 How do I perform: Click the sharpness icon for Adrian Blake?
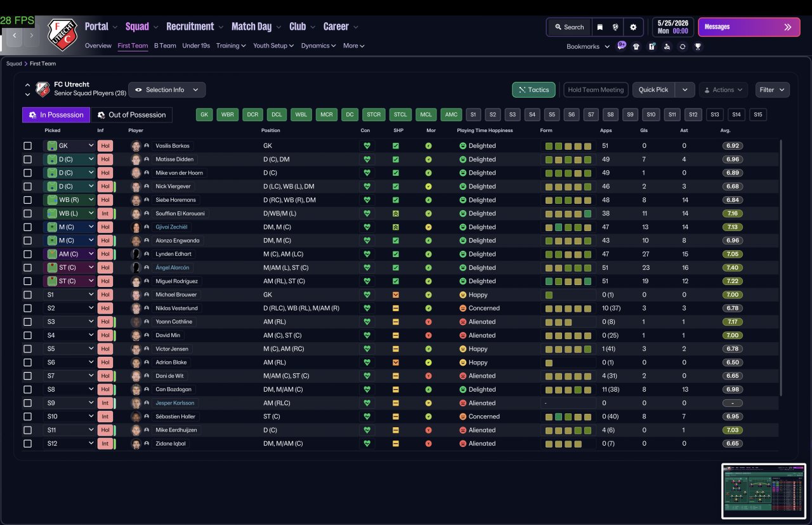[396, 362]
